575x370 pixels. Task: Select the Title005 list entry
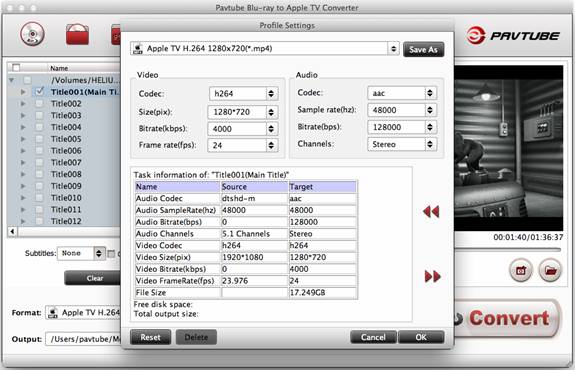click(x=66, y=139)
